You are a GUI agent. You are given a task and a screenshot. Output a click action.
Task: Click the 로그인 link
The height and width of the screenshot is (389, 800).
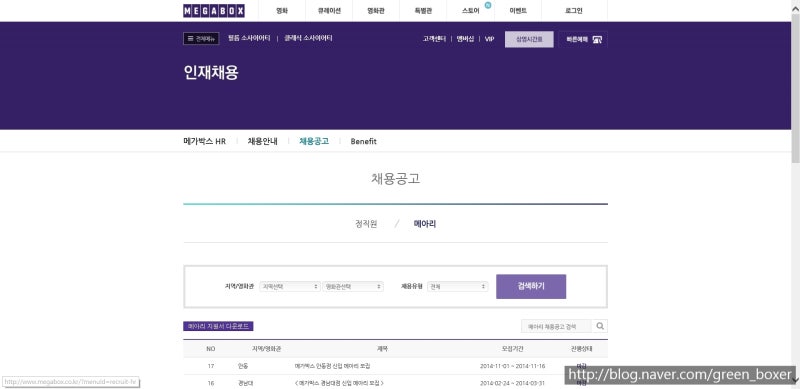[x=574, y=11]
